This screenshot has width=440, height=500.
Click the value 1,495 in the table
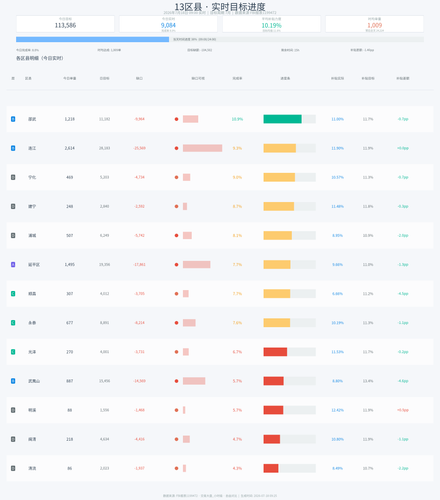70,265
